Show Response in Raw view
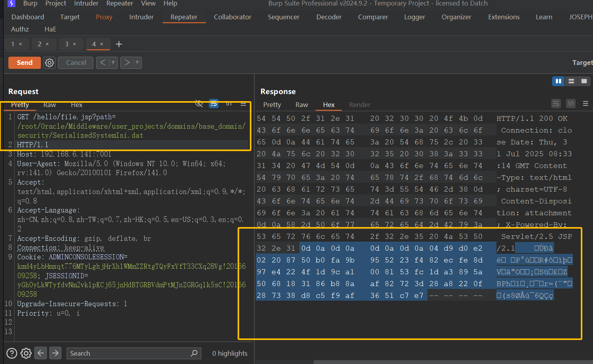The width and height of the screenshot is (593, 364). 302,105
